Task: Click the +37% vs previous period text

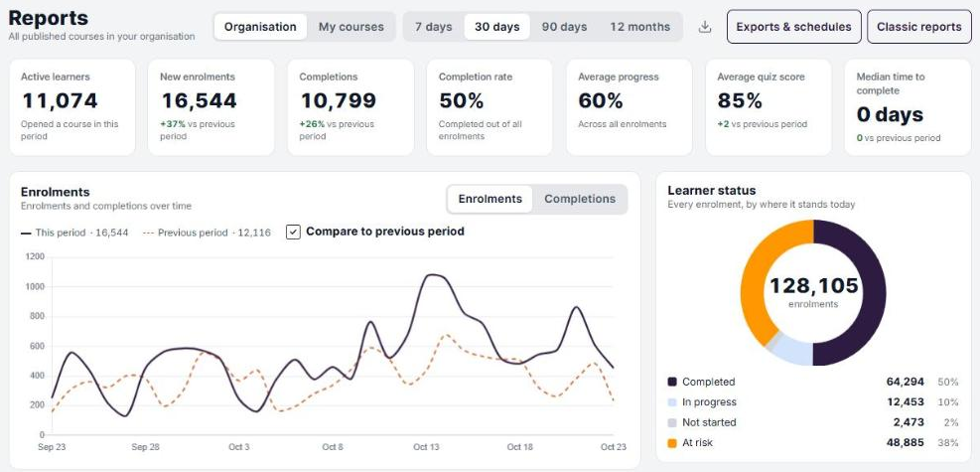Action: (x=198, y=130)
